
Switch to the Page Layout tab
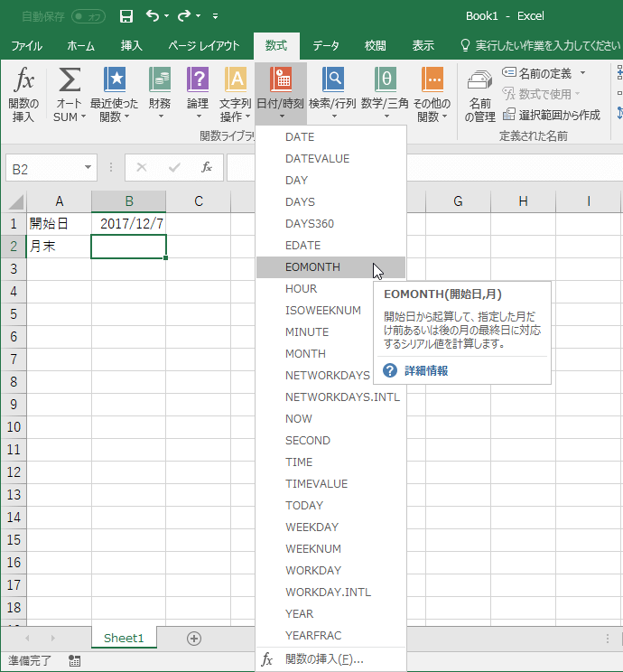click(203, 45)
